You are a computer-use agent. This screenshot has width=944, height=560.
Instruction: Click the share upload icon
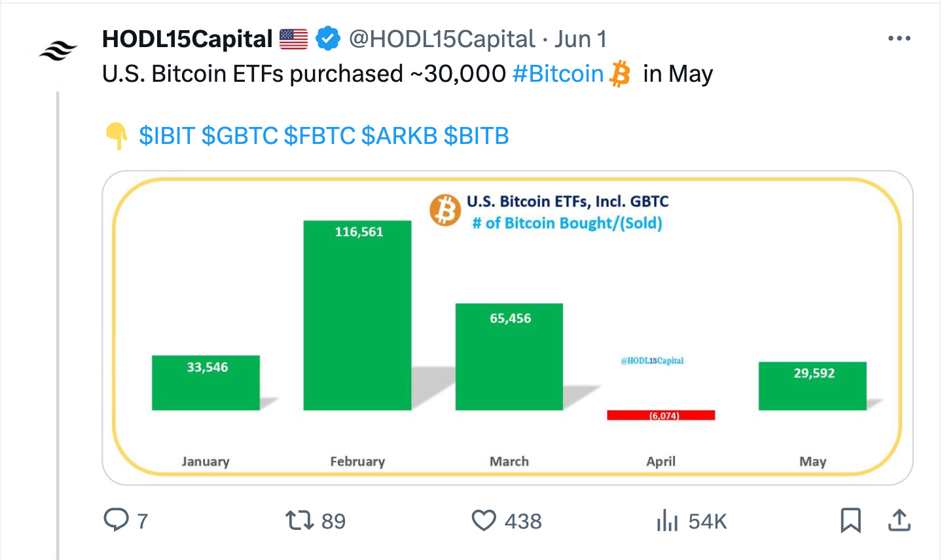coord(899,521)
